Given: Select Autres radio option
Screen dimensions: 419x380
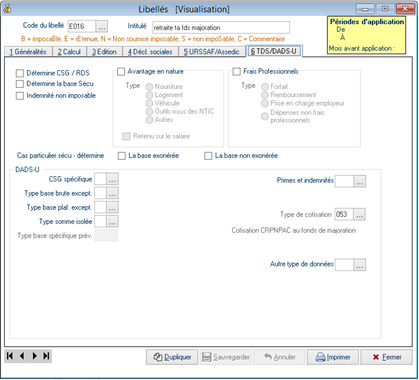Looking at the screenshot, I should point(149,120).
